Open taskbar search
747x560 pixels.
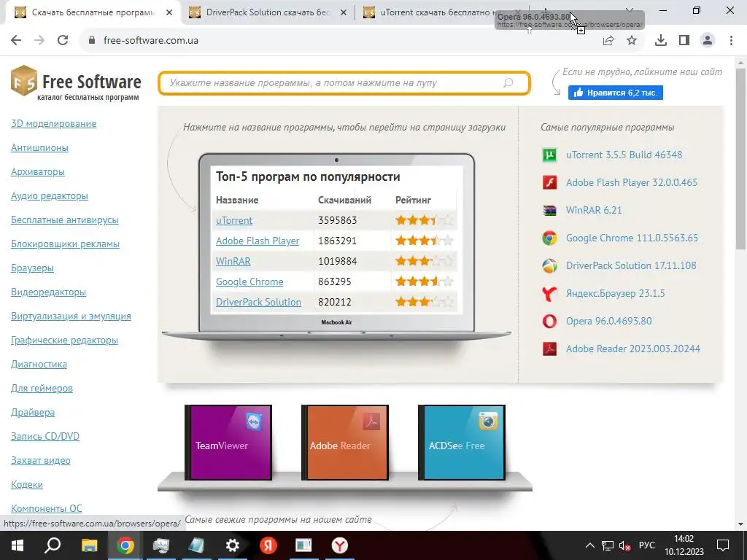click(x=53, y=545)
